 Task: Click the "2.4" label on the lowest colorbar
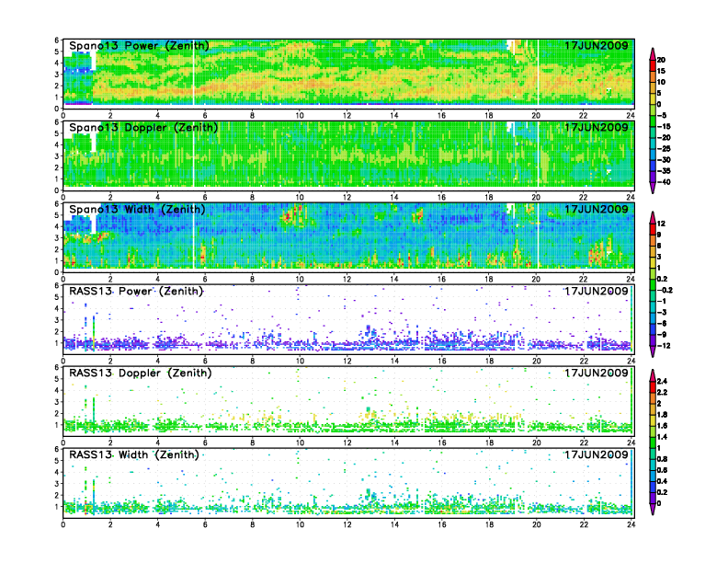pos(662,381)
